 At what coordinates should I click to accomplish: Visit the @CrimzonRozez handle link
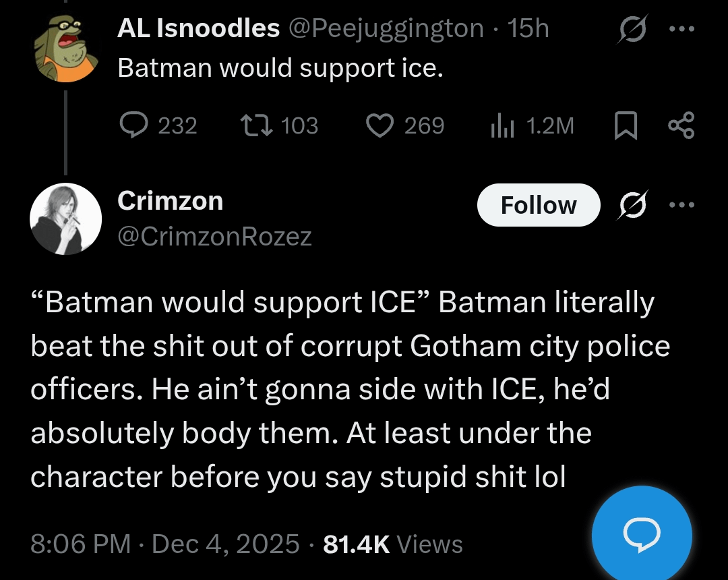(214, 236)
